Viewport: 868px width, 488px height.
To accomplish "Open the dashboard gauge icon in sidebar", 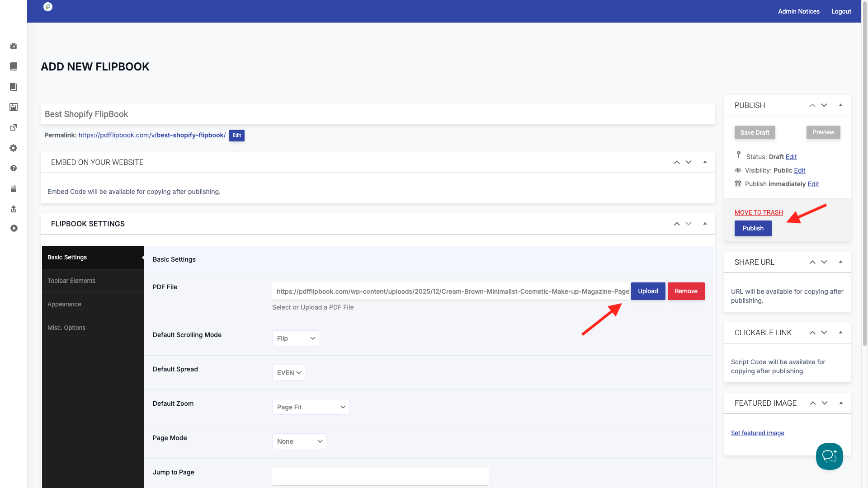I will pyautogui.click(x=14, y=46).
